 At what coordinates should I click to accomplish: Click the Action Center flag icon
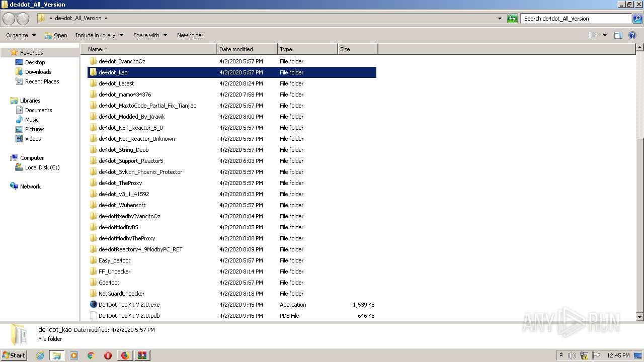click(596, 355)
